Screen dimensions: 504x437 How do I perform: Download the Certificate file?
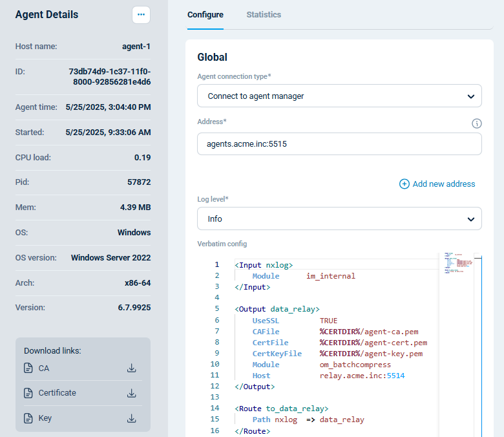click(x=131, y=393)
